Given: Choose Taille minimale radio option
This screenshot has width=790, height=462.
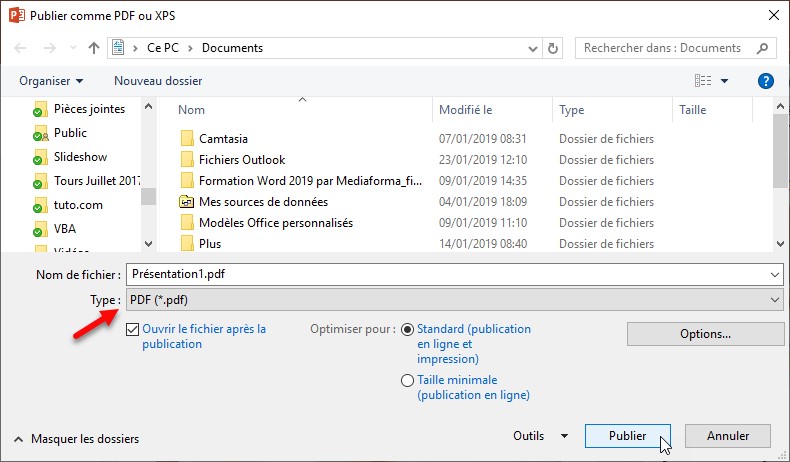Looking at the screenshot, I should 407,380.
